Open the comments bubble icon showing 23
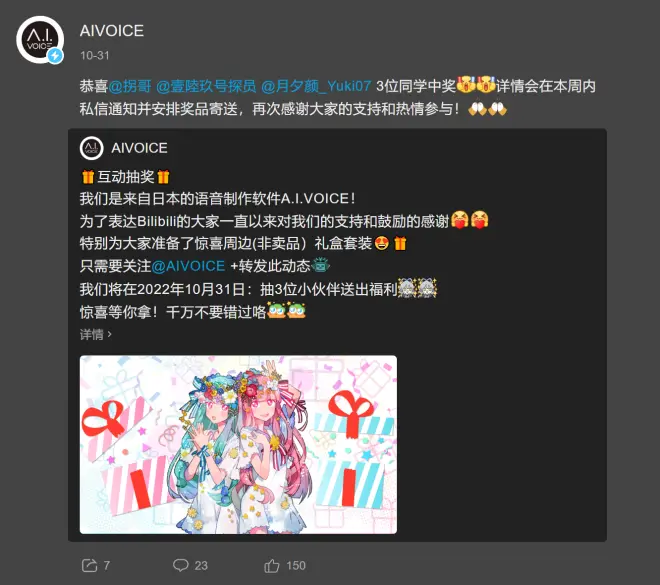This screenshot has width=660, height=585. point(181,565)
